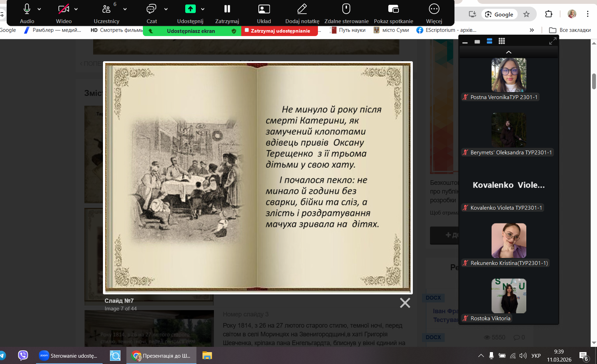Click Zatrzymaj udostępnianie red button

(279, 31)
